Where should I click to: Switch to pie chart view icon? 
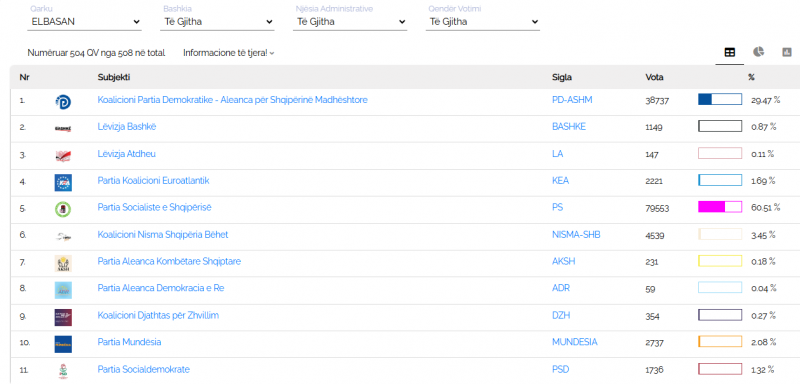point(759,52)
